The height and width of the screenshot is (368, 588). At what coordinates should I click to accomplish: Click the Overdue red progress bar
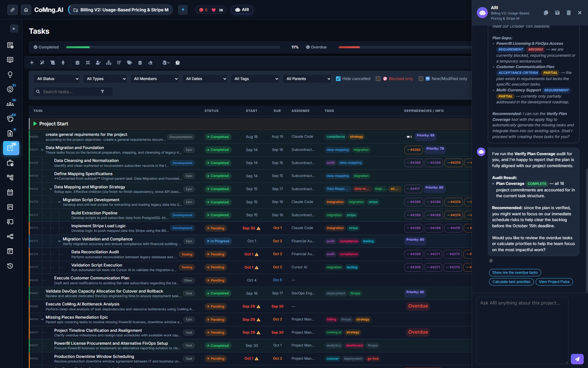click(x=405, y=47)
